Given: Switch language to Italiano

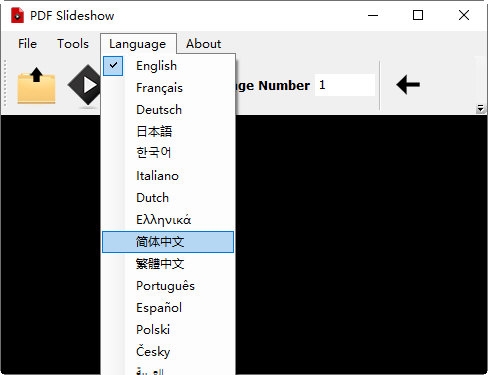Looking at the screenshot, I should coord(168,176).
